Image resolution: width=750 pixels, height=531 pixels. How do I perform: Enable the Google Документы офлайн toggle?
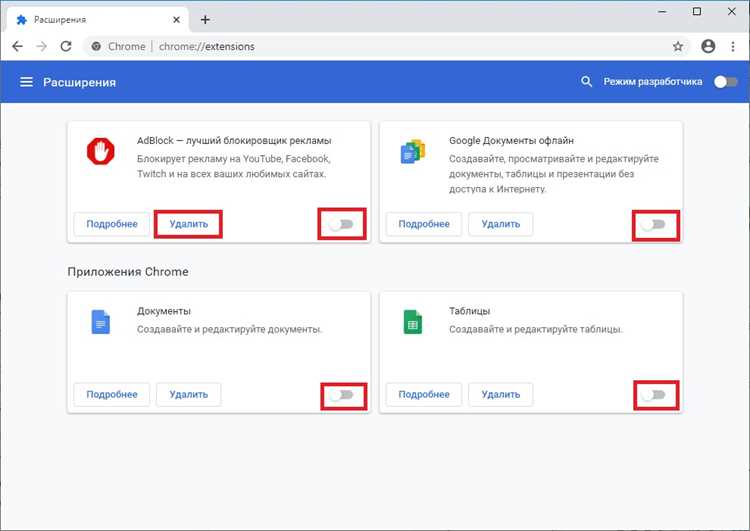(654, 224)
